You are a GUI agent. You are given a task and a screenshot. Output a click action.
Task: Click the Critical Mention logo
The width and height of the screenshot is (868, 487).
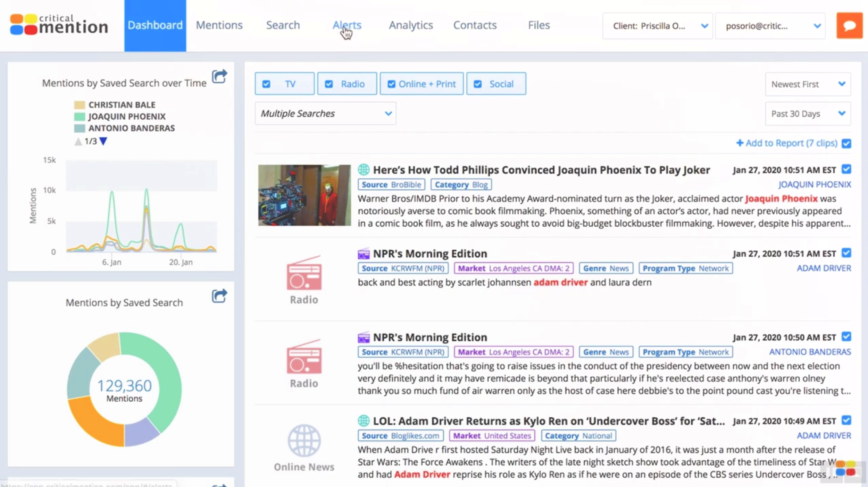pyautogui.click(x=59, y=25)
